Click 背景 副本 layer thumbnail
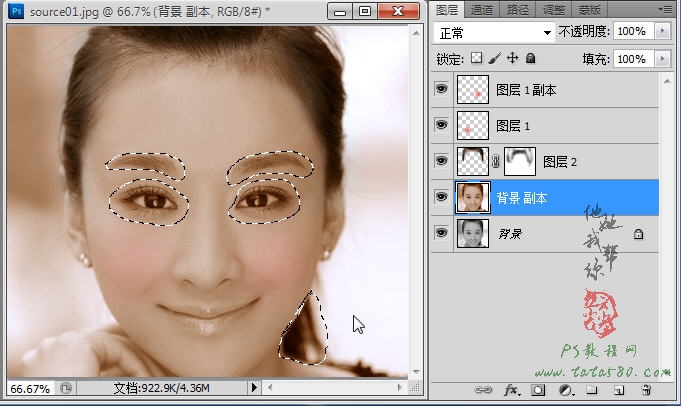 click(x=473, y=198)
